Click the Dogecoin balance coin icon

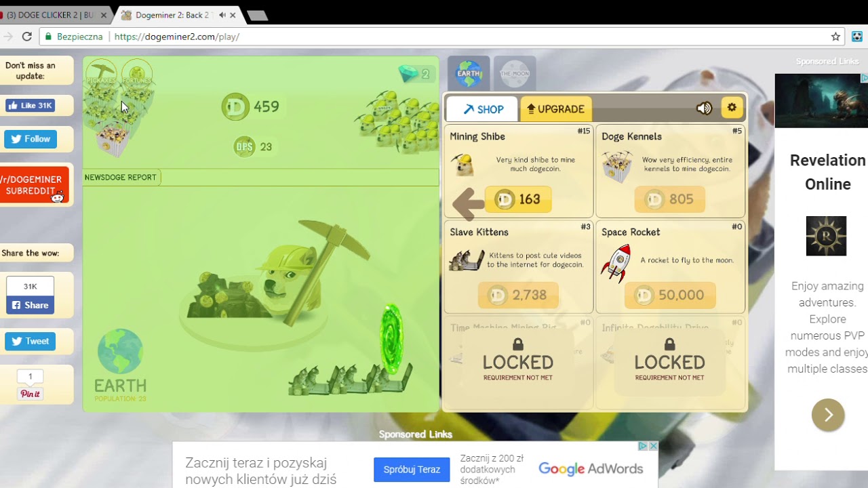pos(236,107)
